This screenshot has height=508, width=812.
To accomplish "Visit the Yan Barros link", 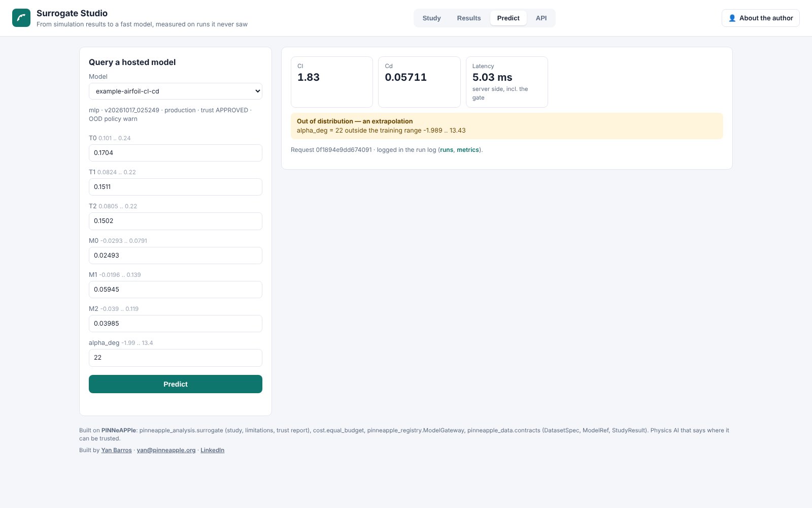I will point(116,450).
